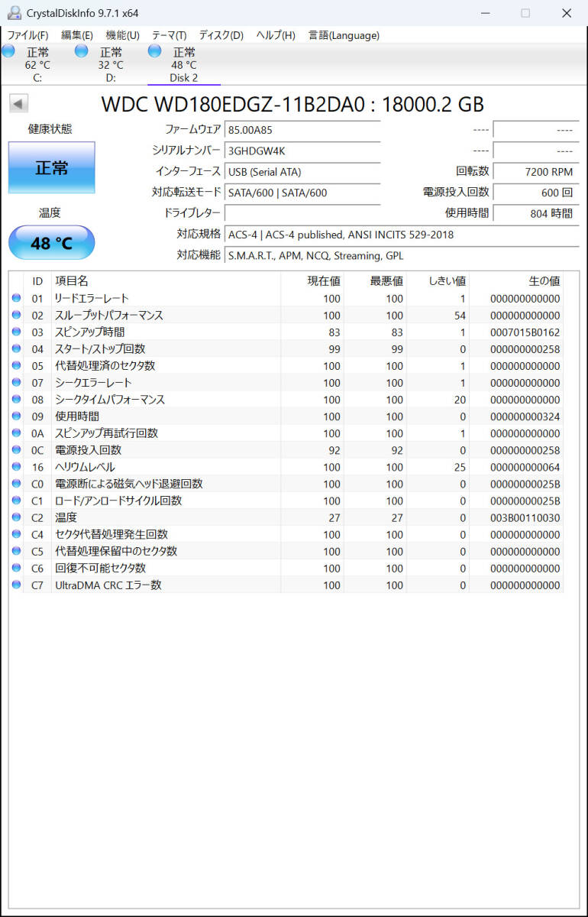The height and width of the screenshot is (917, 588).
Task: Click the status dot for ID 0C 電源投入回数 row
Action: click(17, 449)
